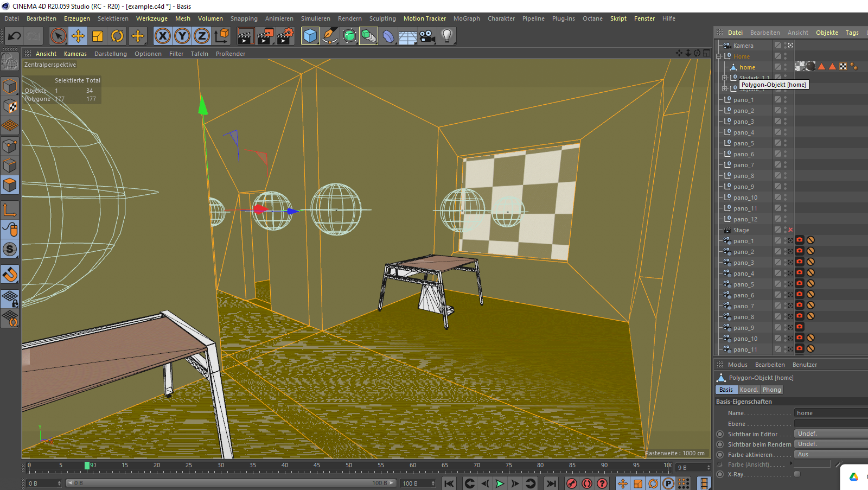Click the Farbe (Ansicht) color swatch

tap(811, 464)
